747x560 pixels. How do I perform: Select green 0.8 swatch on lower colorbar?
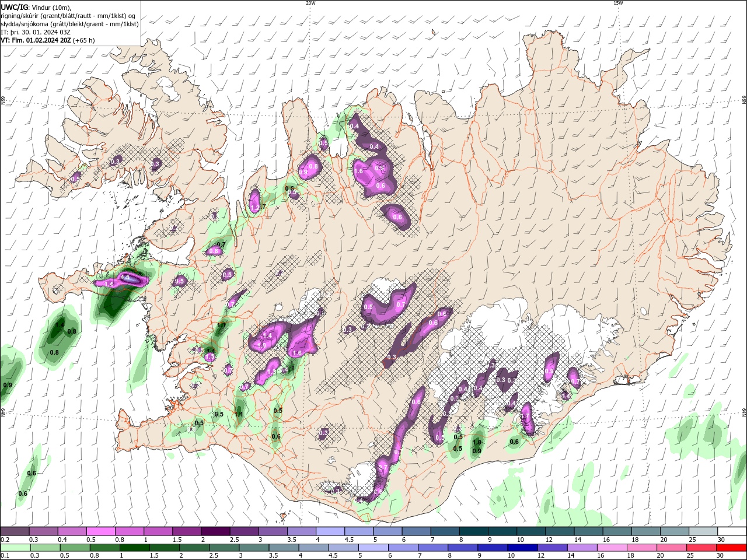(x=104, y=548)
